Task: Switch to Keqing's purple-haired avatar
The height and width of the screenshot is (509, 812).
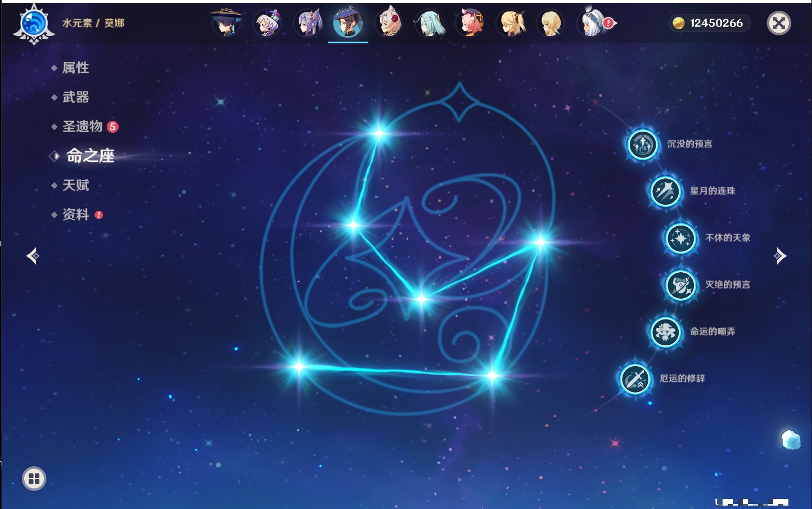Action: [308, 23]
